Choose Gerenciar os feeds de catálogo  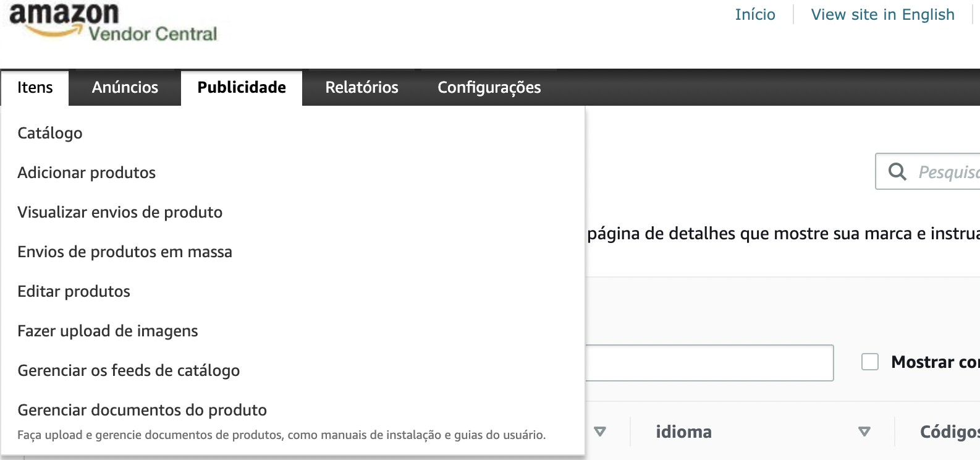[x=129, y=370]
